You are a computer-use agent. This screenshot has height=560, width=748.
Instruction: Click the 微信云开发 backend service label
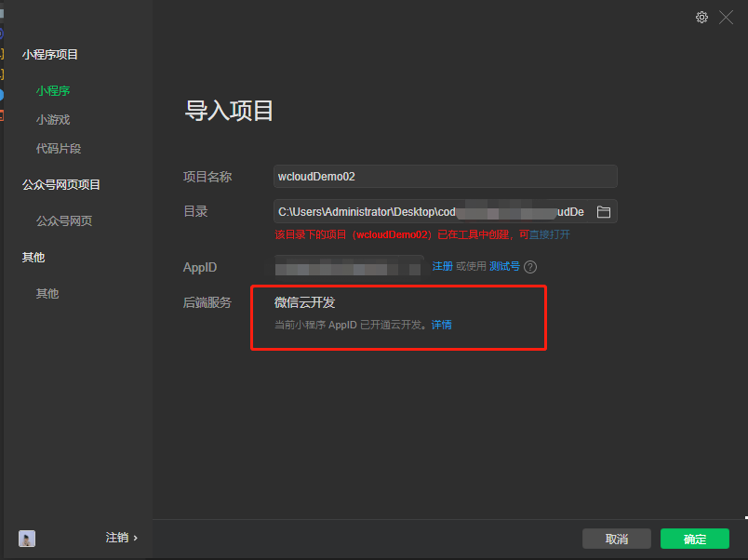[304, 302]
